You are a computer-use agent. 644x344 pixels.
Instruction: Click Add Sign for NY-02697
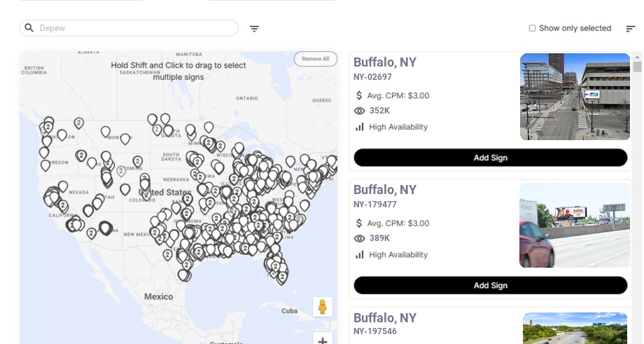[490, 158]
